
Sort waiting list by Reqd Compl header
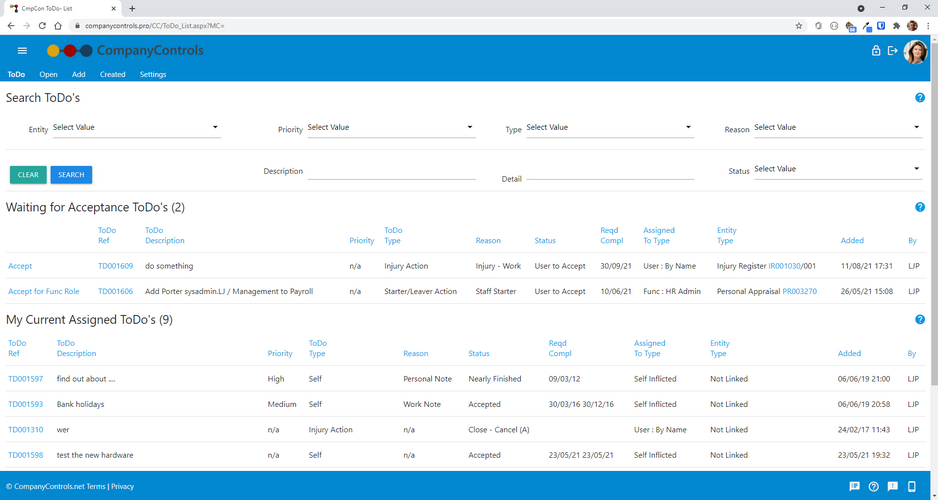tap(611, 235)
